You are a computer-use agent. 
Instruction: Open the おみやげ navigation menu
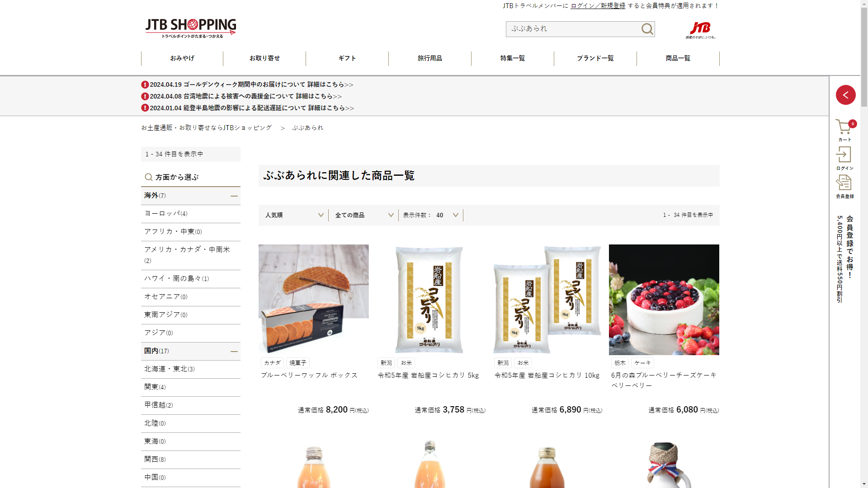(182, 58)
